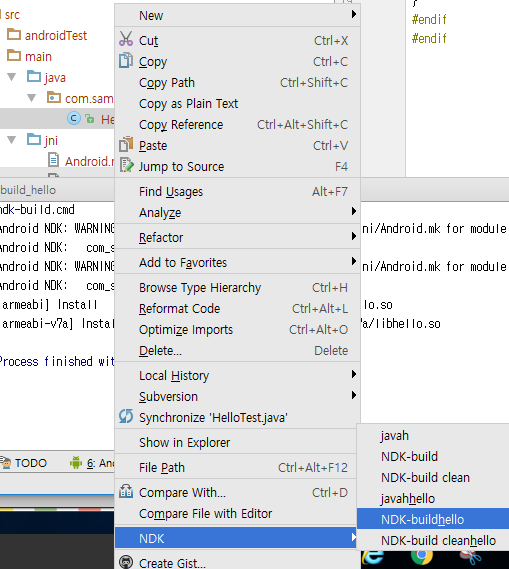The height and width of the screenshot is (569, 509).
Task: Select javahhello from NDK submenu
Action: coord(433,499)
